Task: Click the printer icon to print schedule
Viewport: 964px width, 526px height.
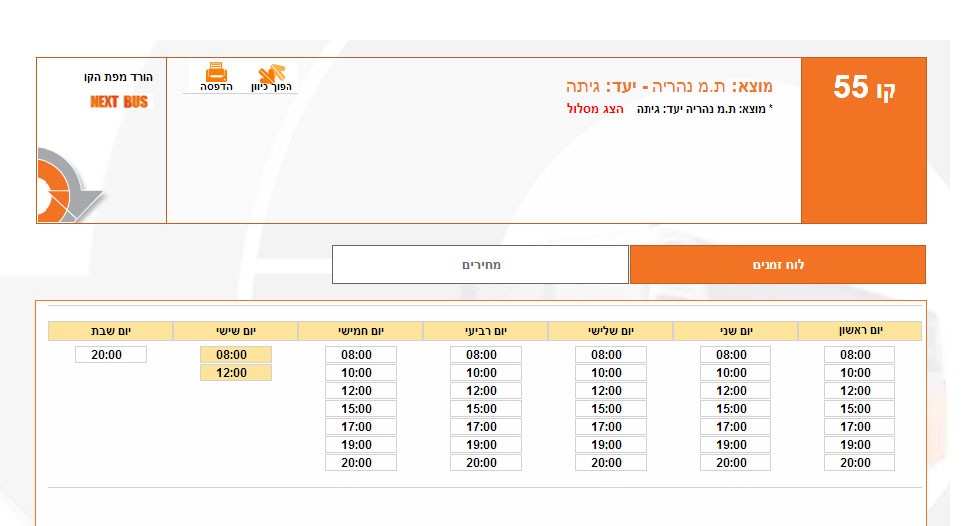Action: coord(216,73)
